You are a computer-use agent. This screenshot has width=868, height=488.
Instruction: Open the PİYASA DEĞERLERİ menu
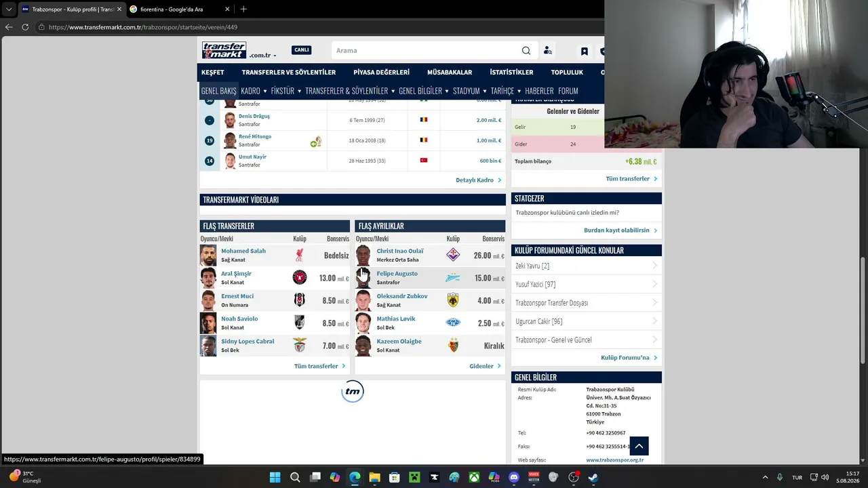tap(381, 73)
